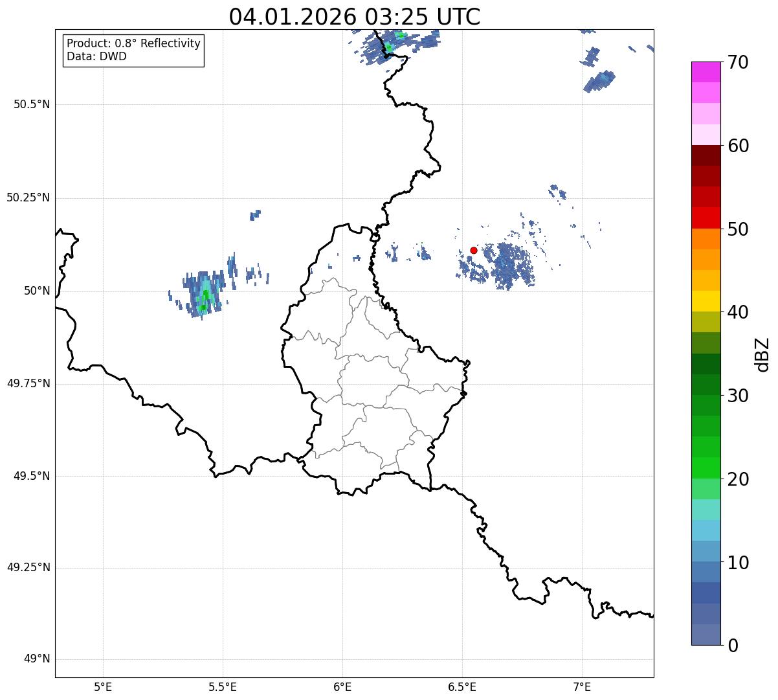The width and height of the screenshot is (778, 700).
Task: Click the 49°N latitude axis label
Action: pos(36,659)
